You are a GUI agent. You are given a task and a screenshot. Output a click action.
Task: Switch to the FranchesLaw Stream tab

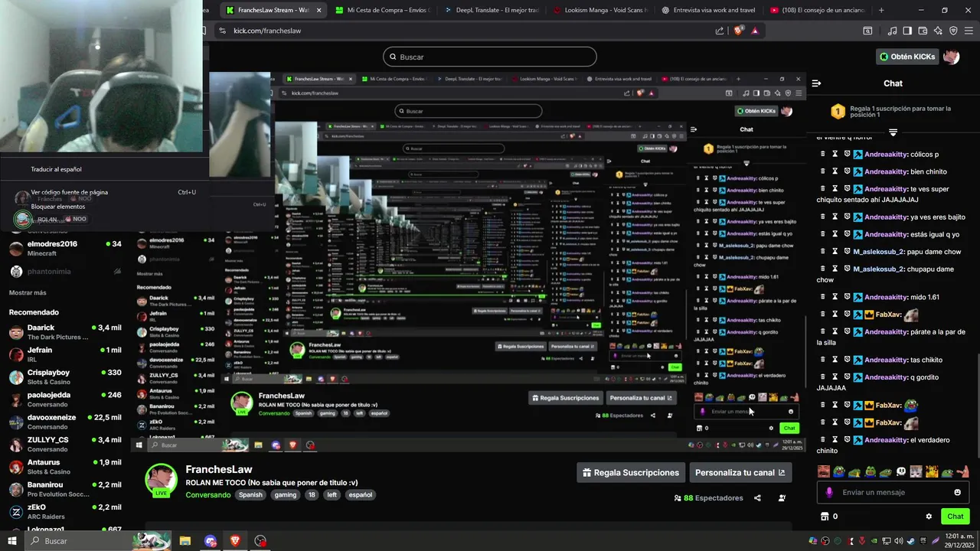click(273, 10)
